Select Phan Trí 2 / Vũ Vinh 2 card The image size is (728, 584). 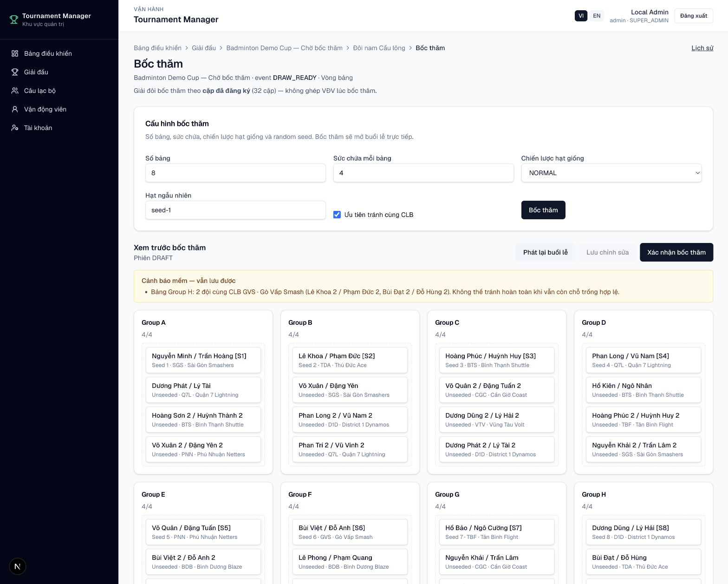pos(350,449)
